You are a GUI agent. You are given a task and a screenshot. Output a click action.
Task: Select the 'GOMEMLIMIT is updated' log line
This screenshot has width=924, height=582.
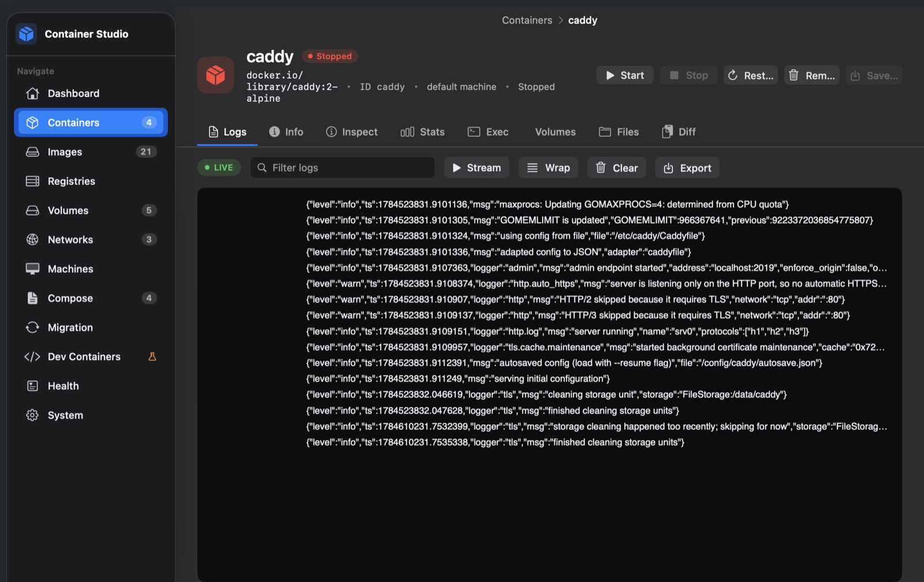coord(590,220)
